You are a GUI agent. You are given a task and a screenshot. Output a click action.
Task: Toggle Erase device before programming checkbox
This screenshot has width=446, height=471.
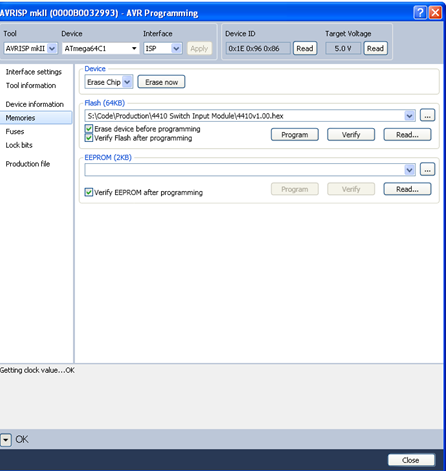tap(89, 129)
